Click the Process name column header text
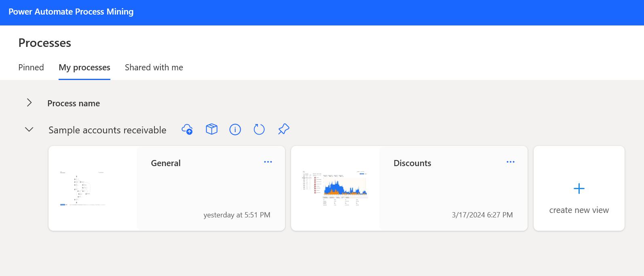The width and height of the screenshot is (644, 276). [74, 103]
